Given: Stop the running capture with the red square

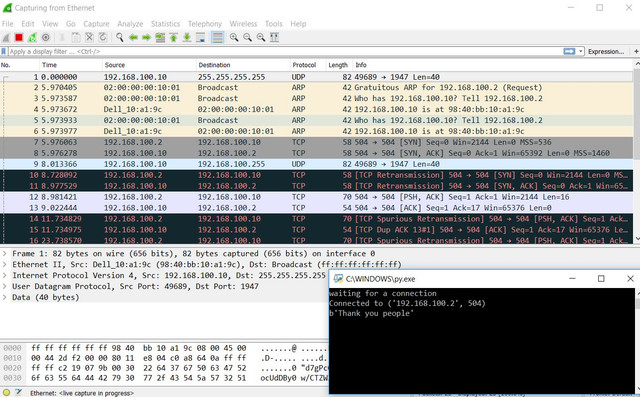Looking at the screenshot, I should pos(19,38).
